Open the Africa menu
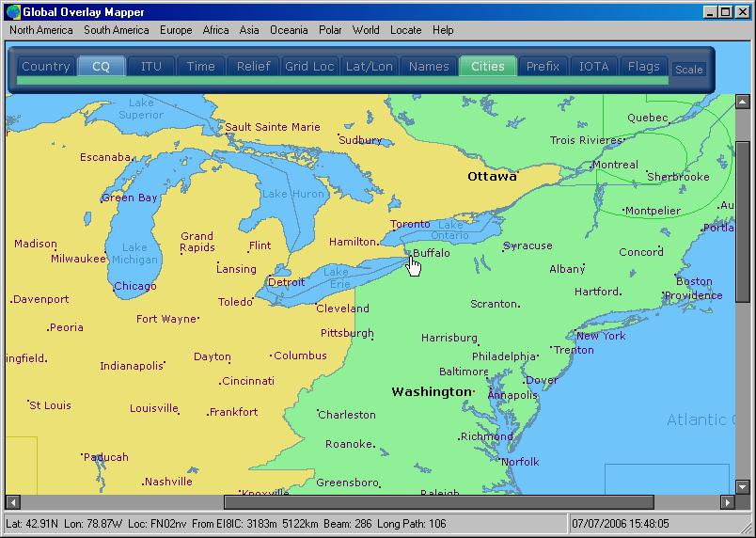The width and height of the screenshot is (756, 538). (x=215, y=30)
